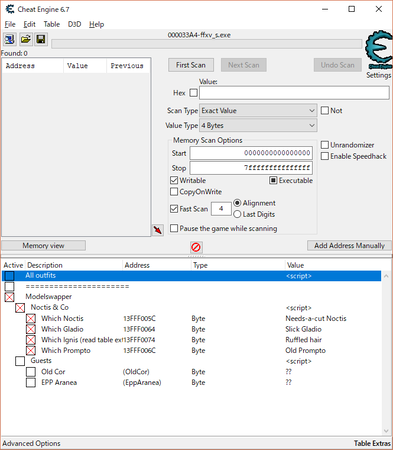Open Table Extras

click(372, 443)
